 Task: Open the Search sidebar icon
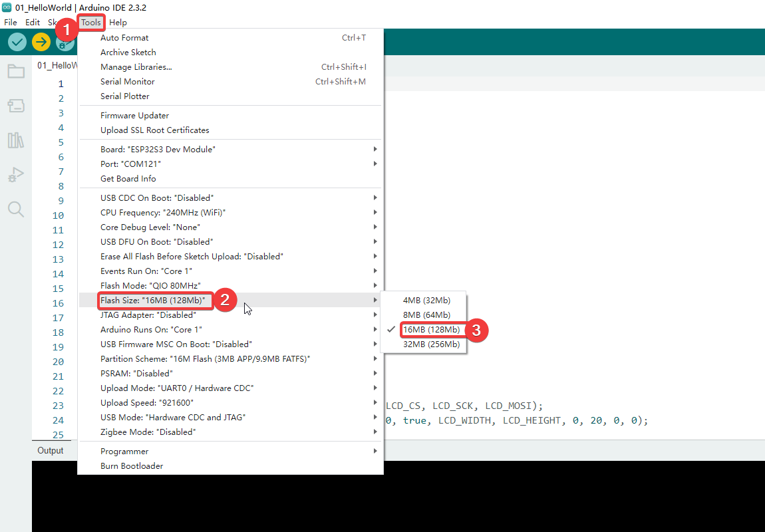point(16,209)
